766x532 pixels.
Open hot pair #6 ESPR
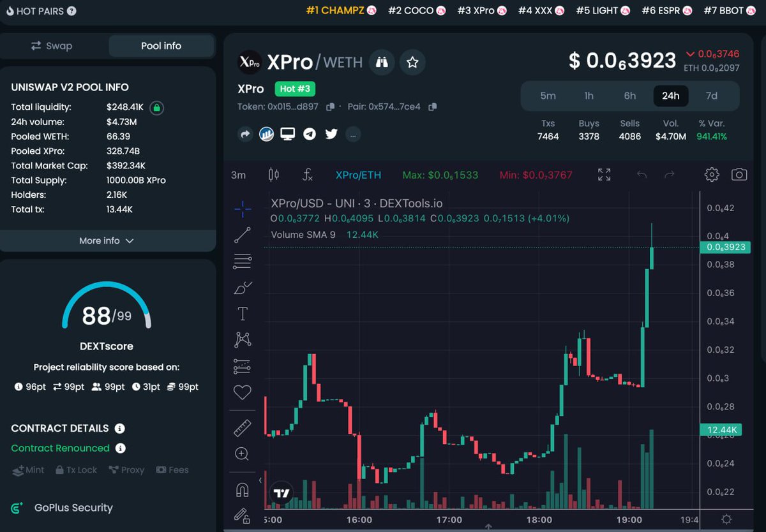pyautogui.click(x=666, y=11)
